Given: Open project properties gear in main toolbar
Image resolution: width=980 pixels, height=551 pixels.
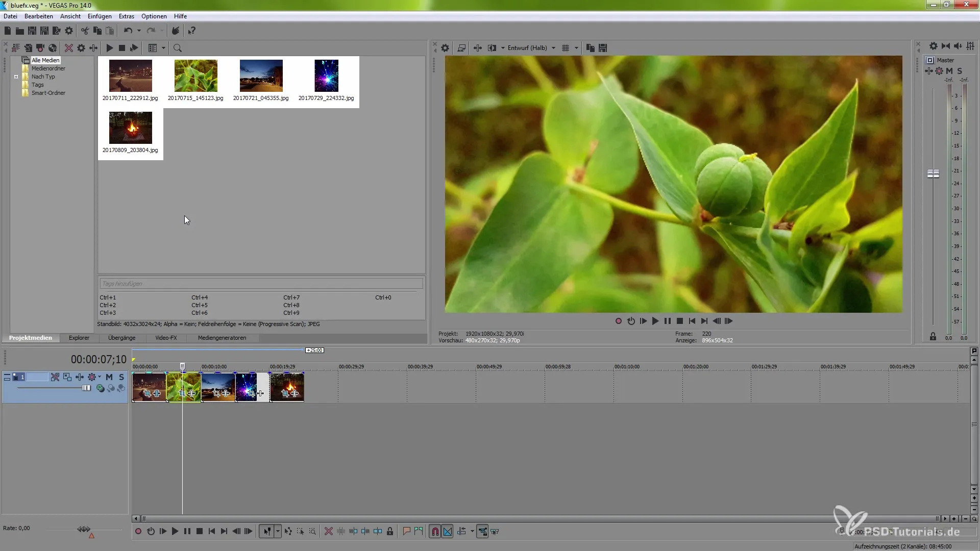Looking at the screenshot, I should point(69,31).
